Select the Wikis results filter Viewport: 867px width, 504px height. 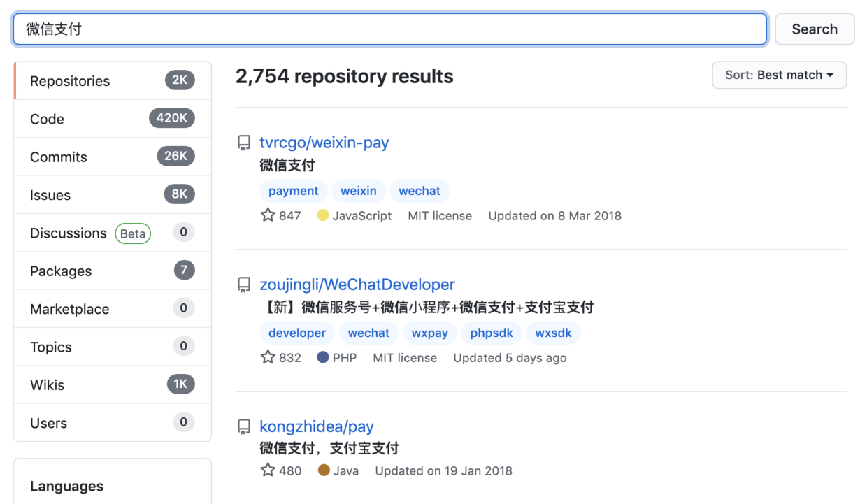113,384
